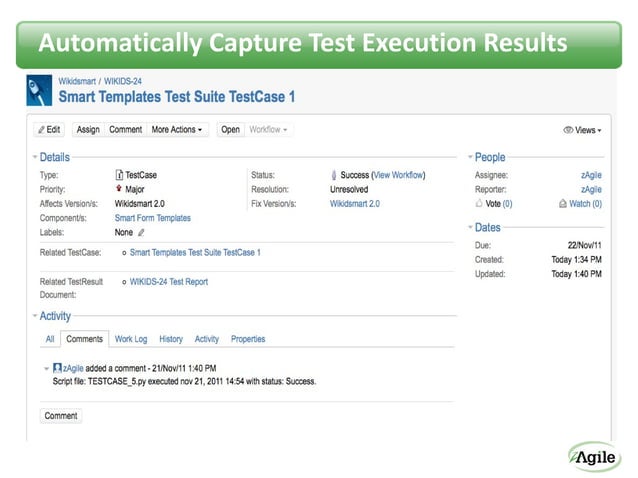
Task: Click the Watch icon in People
Action: click(x=562, y=203)
